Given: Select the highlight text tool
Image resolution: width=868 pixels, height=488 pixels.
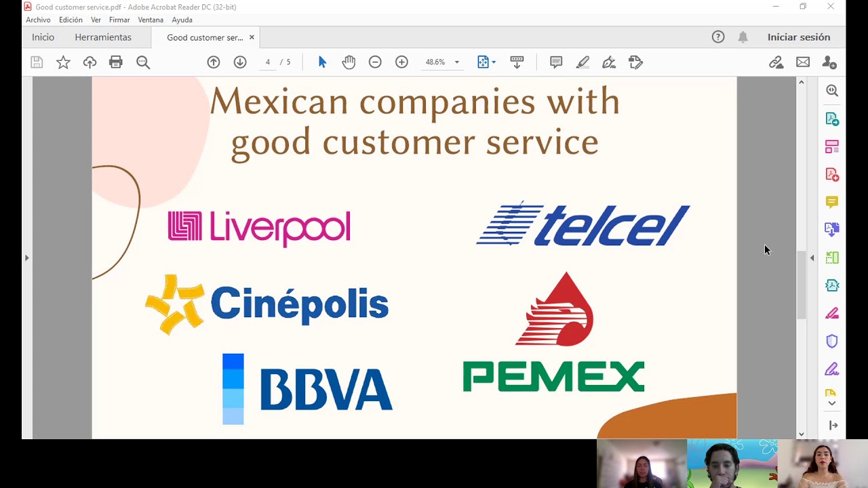Looking at the screenshot, I should 583,62.
